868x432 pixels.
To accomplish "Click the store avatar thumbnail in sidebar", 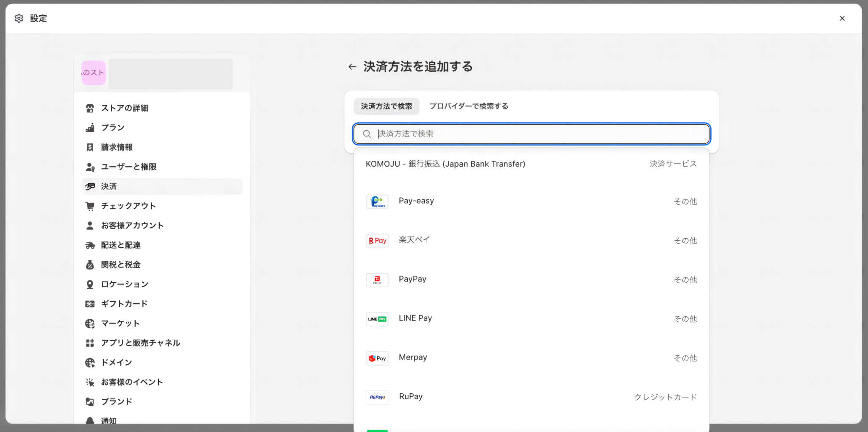I will [93, 73].
